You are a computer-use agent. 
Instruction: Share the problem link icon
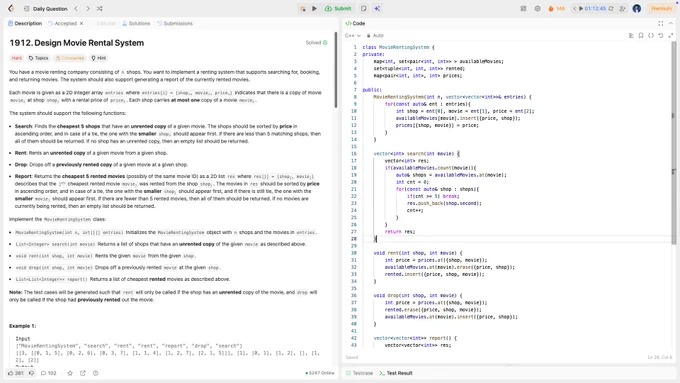(x=83, y=373)
